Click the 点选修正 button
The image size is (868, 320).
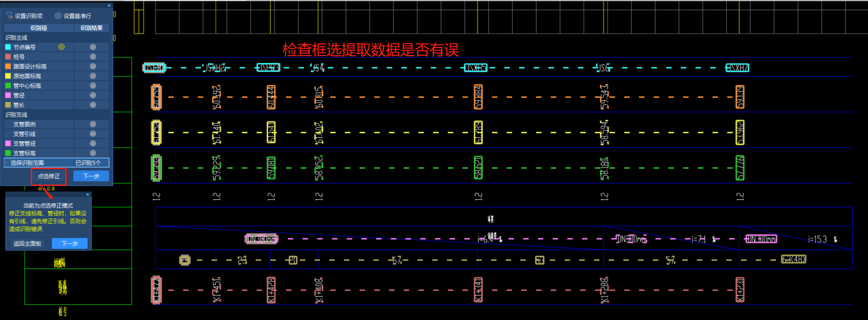click(48, 176)
